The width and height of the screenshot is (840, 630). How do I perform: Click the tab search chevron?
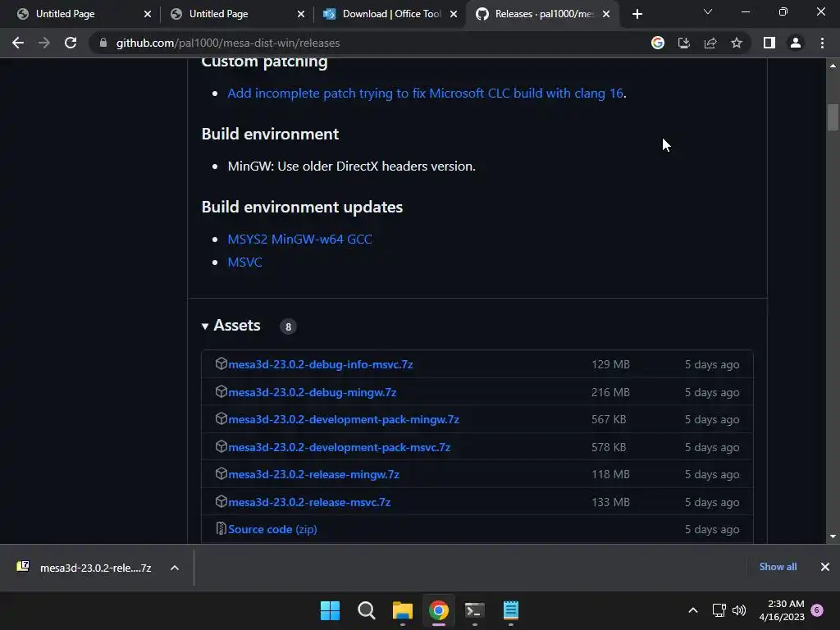click(x=708, y=11)
